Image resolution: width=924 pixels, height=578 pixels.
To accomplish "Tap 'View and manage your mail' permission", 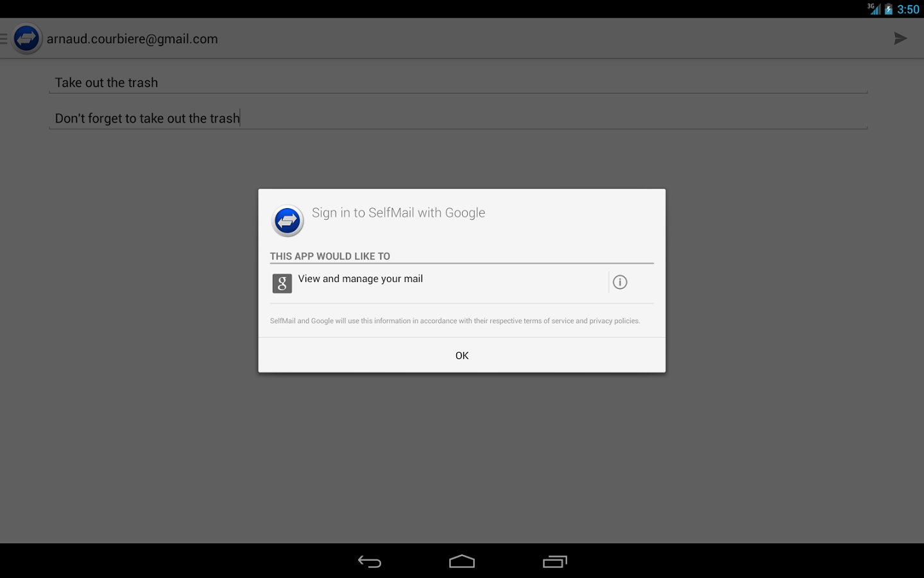I will coord(361,279).
